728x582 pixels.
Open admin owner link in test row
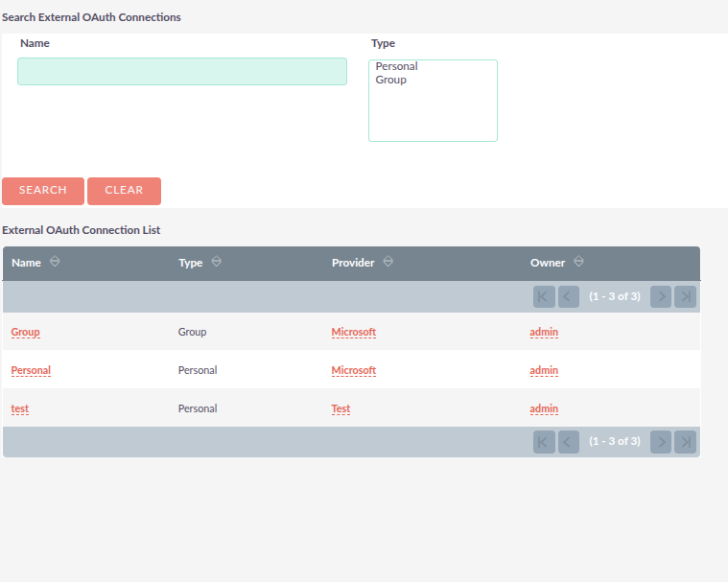click(544, 408)
